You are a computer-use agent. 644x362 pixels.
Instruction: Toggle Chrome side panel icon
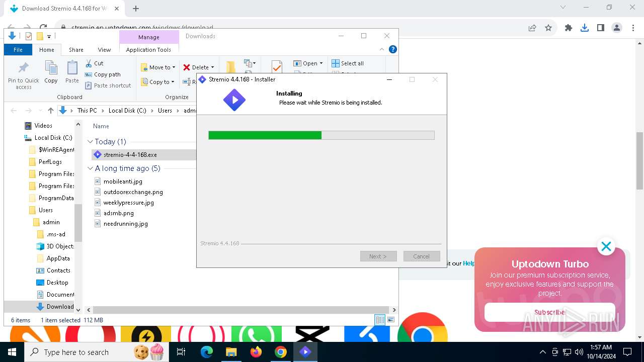pyautogui.click(x=601, y=28)
